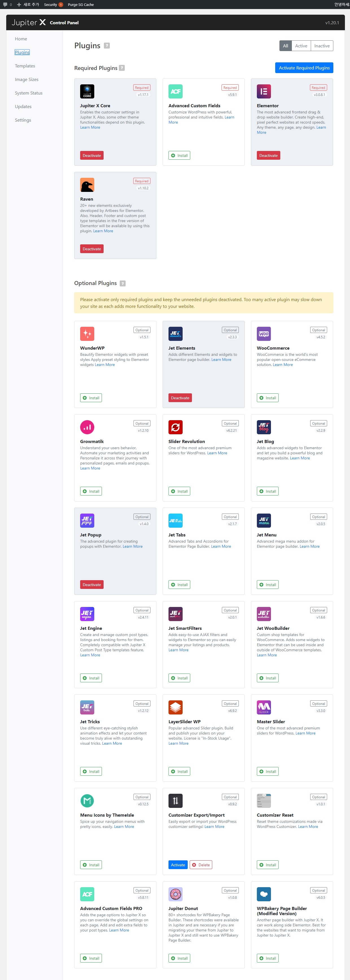The width and height of the screenshot is (350, 980).
Task: Click the Jet WooBuilder plugin icon
Action: coord(264,614)
